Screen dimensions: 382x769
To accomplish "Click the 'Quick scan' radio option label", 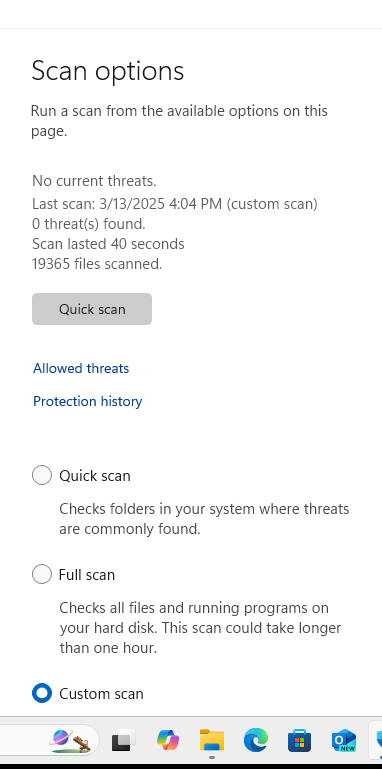I will [95, 476].
